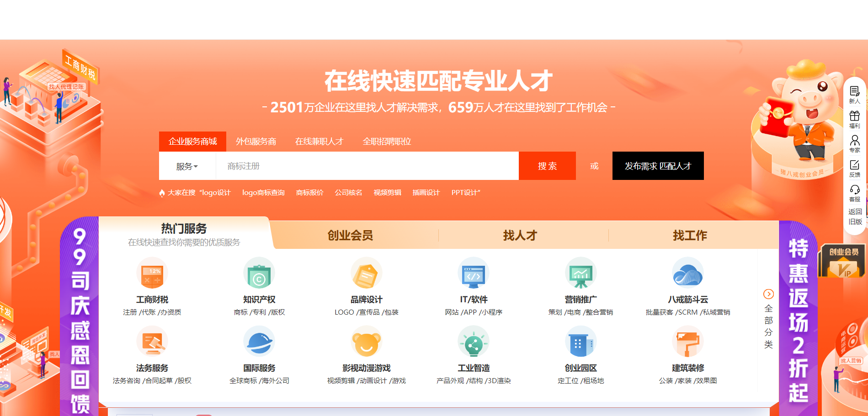Open the 知识产权 copyright service icon
The image size is (868, 416).
(x=259, y=273)
